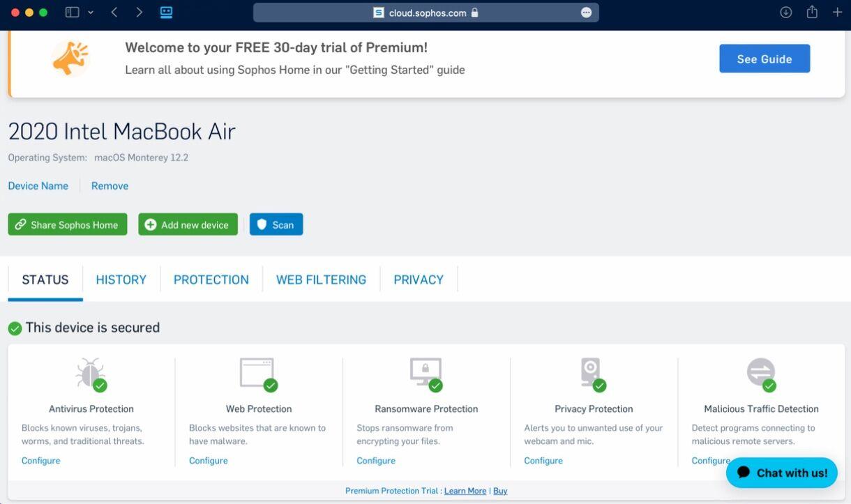The height and width of the screenshot is (504, 851).
Task: Click the Antivirus Protection bug icon
Action: click(x=91, y=374)
